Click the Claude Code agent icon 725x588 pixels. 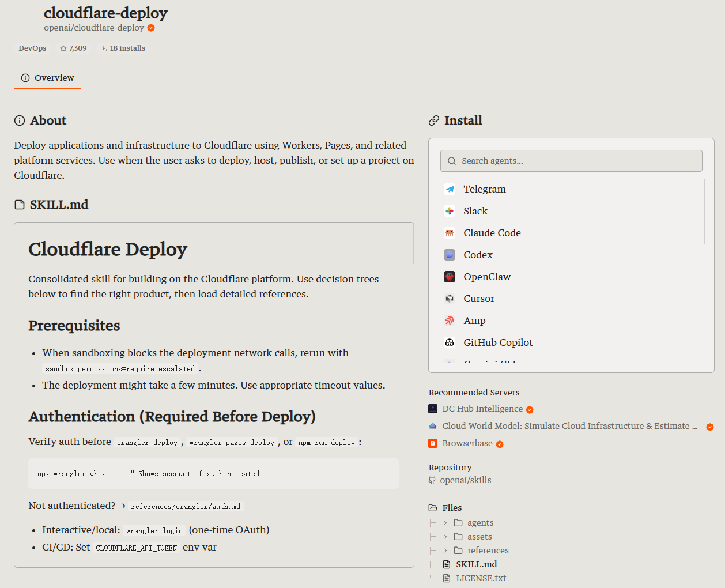[450, 233]
